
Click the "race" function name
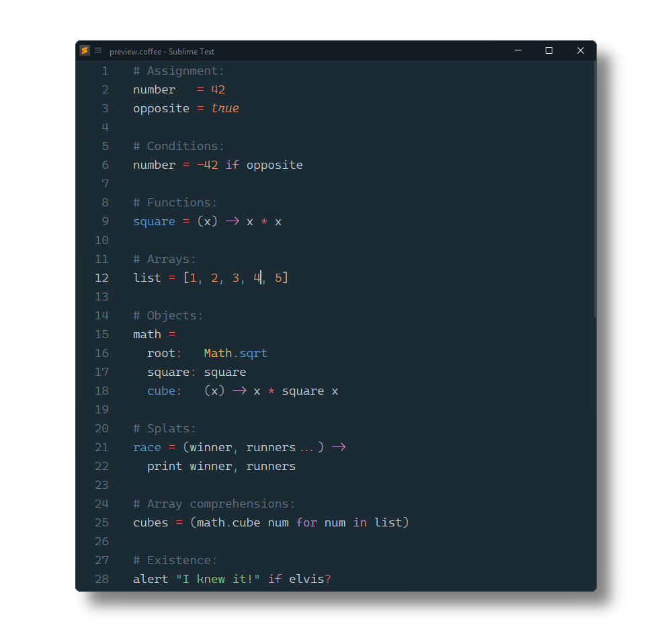tap(147, 447)
